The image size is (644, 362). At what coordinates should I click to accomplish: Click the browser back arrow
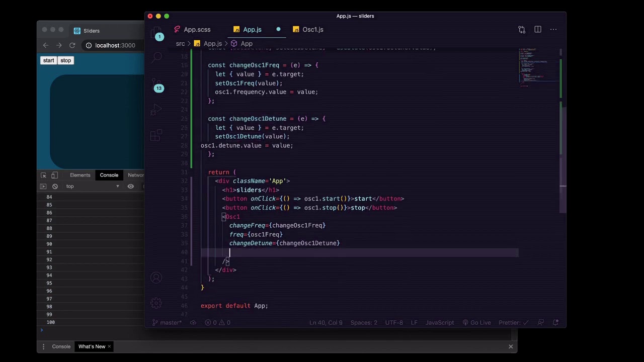46,45
